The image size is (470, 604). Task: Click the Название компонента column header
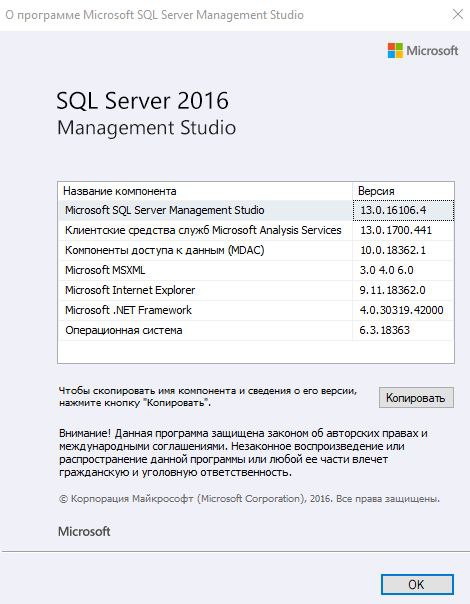(205, 191)
